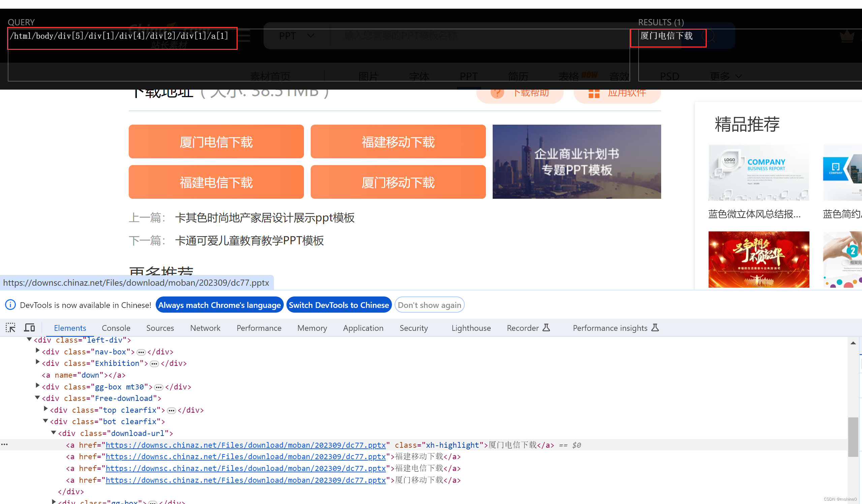Open the Application tab
Image resolution: width=862 pixels, height=504 pixels.
point(363,328)
